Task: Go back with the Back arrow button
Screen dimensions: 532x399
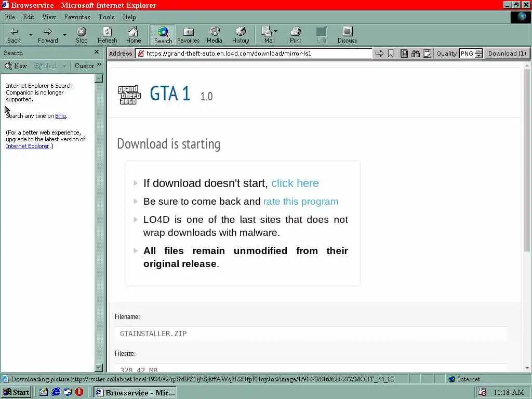Action: coord(14,35)
